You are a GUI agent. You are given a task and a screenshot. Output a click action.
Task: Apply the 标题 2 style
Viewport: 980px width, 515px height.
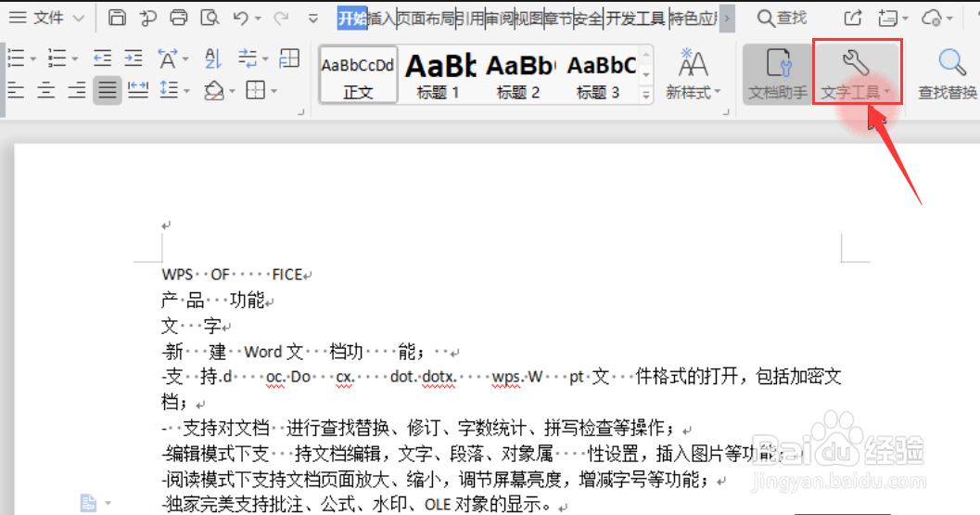518,75
